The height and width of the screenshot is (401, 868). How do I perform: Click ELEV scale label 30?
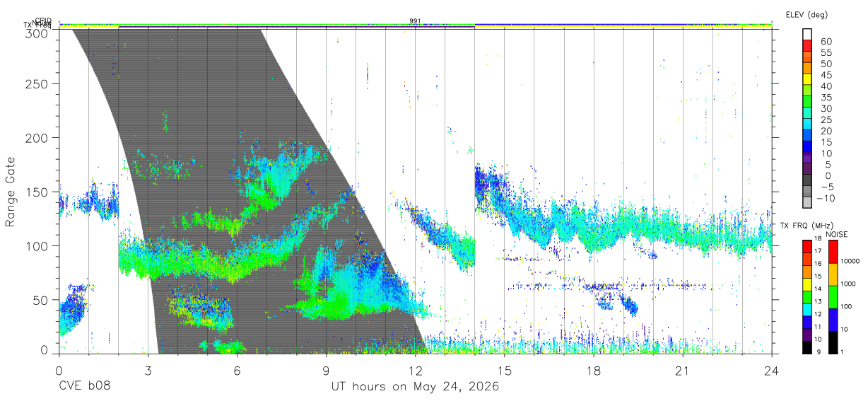click(x=826, y=108)
